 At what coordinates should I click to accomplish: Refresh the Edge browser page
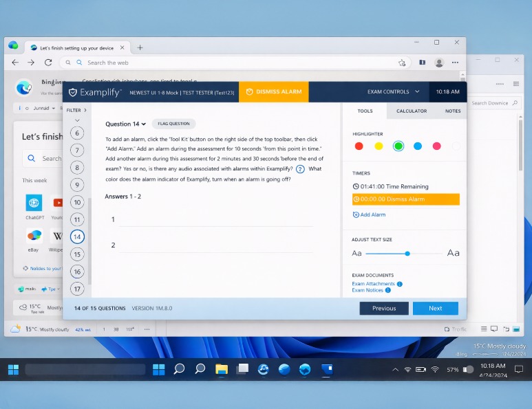(x=48, y=63)
